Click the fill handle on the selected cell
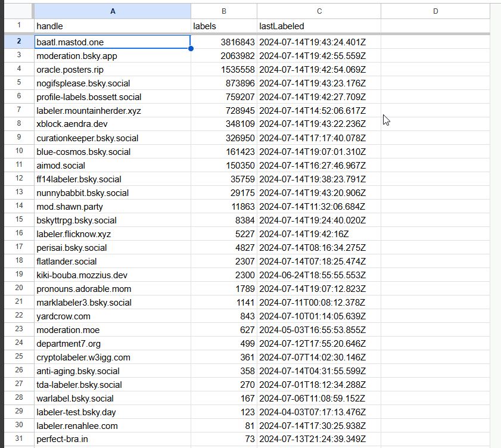 (x=191, y=48)
